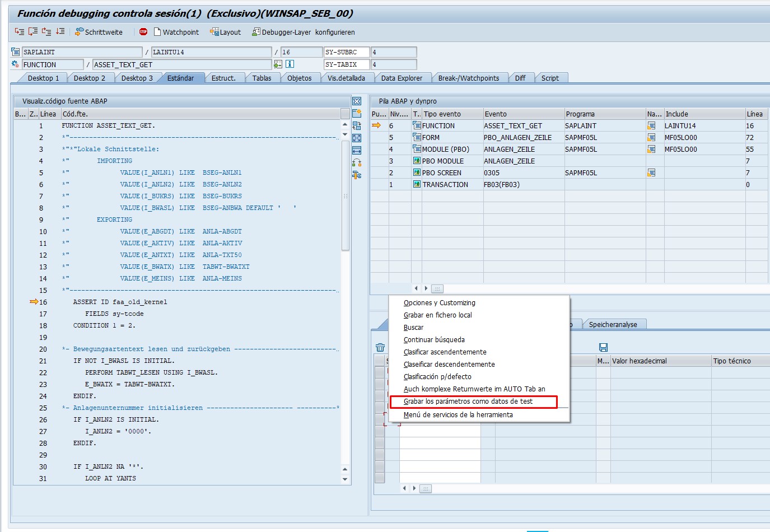
Task: Switch to the Desktop 1 tab
Action: [x=43, y=78]
